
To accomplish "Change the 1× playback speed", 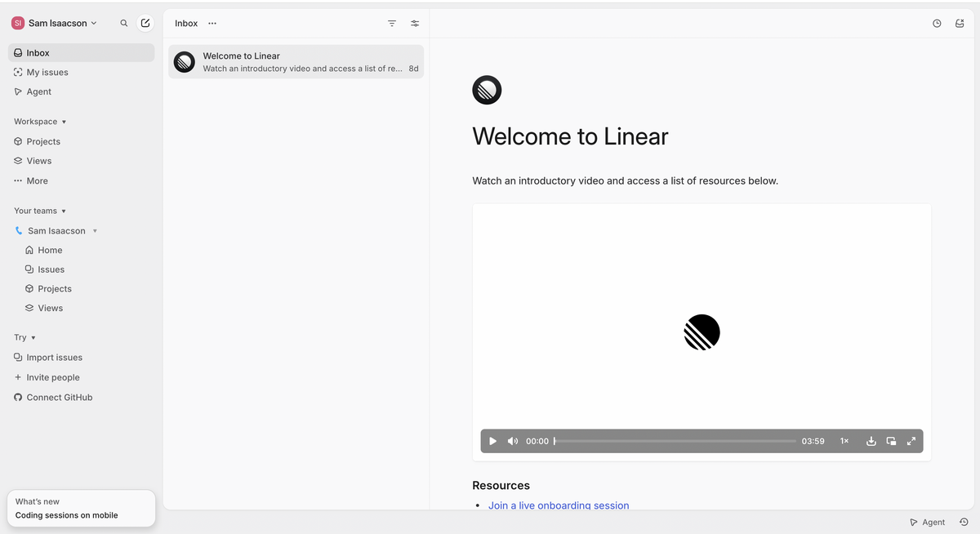I will pos(844,441).
